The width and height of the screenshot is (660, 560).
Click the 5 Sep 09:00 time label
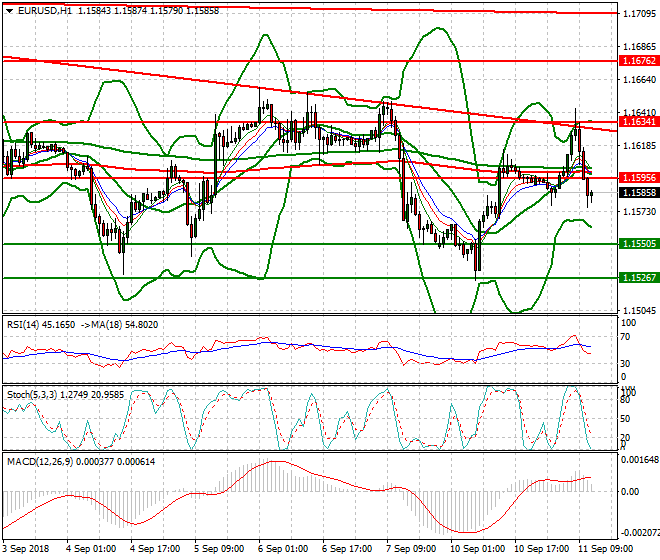(219, 549)
